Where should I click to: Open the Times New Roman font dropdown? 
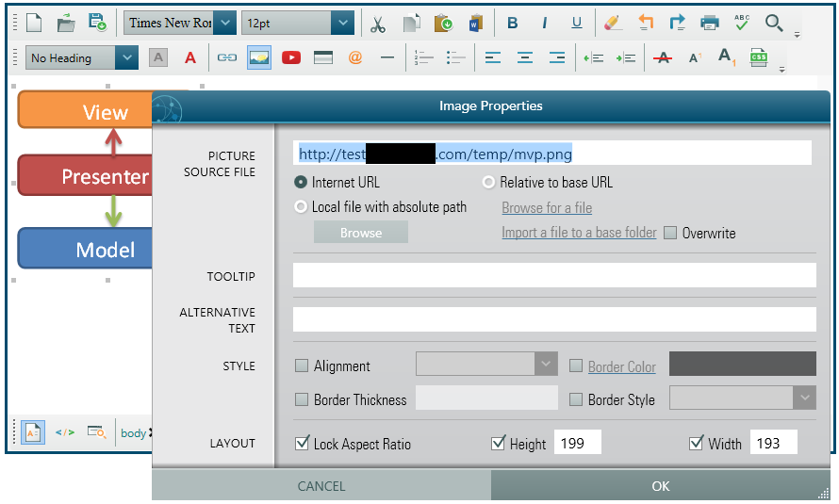pos(224,23)
